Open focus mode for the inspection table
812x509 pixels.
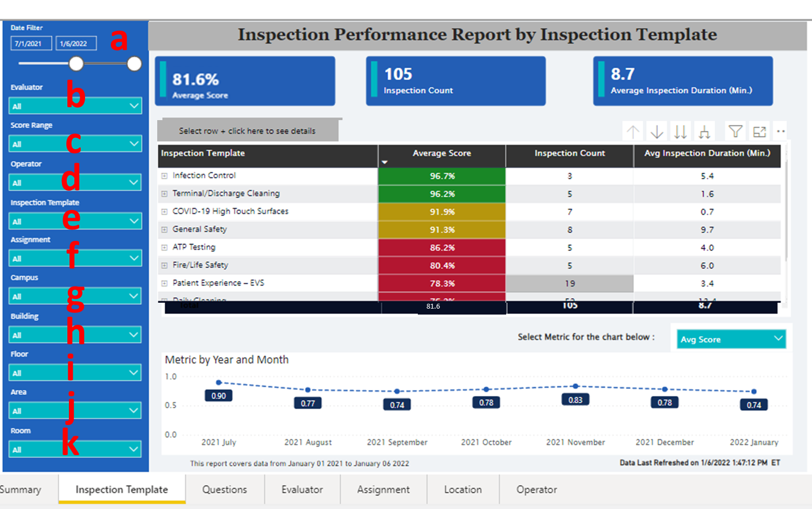[759, 131]
